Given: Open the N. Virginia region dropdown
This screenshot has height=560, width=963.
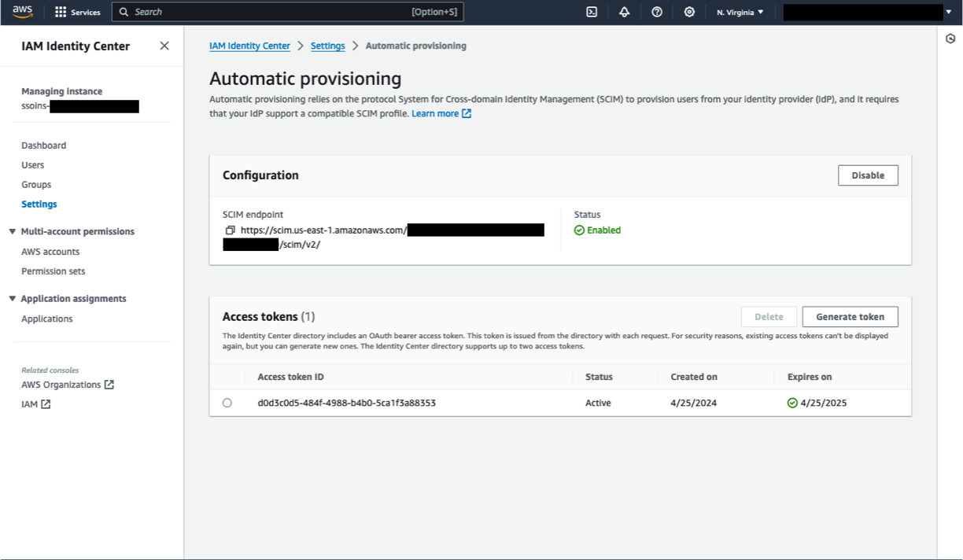Looking at the screenshot, I should coord(739,12).
